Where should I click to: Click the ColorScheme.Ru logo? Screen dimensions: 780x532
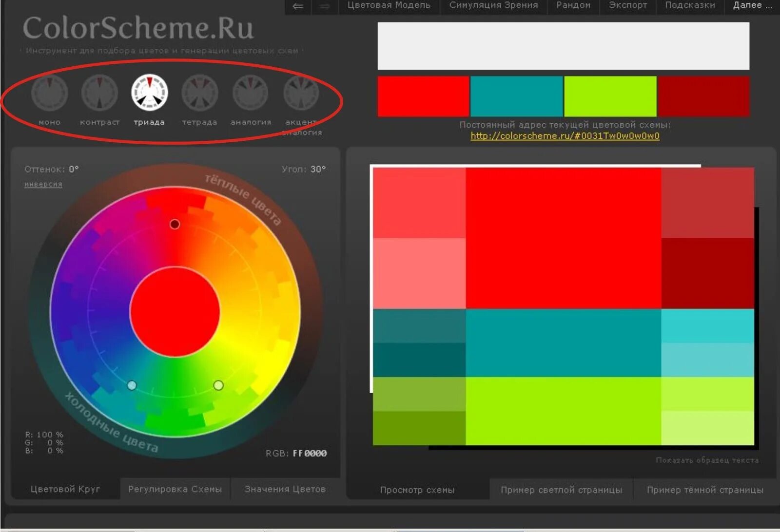pos(138,28)
